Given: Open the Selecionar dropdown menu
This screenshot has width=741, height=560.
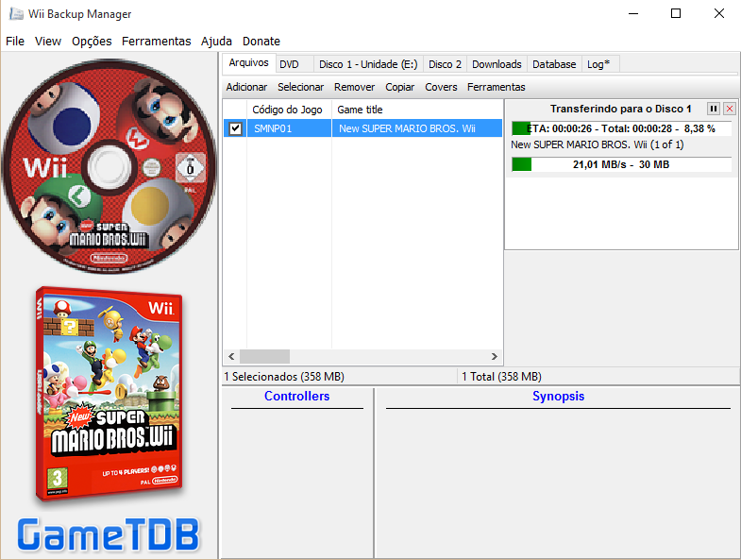Looking at the screenshot, I should [300, 87].
